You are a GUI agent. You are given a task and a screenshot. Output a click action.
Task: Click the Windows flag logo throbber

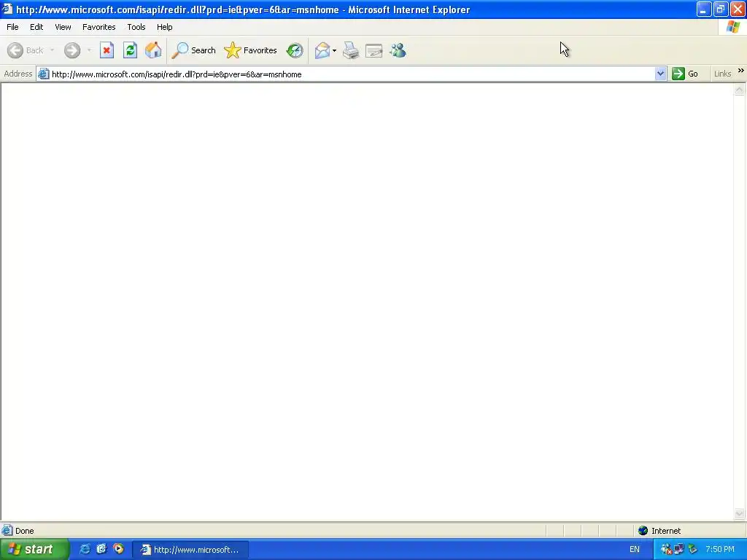click(x=732, y=27)
